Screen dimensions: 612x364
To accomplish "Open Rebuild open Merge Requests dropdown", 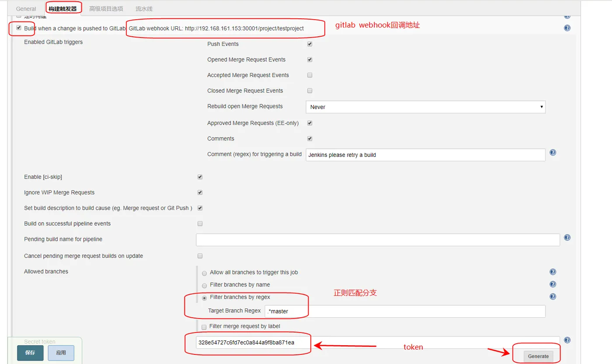I will (x=425, y=107).
